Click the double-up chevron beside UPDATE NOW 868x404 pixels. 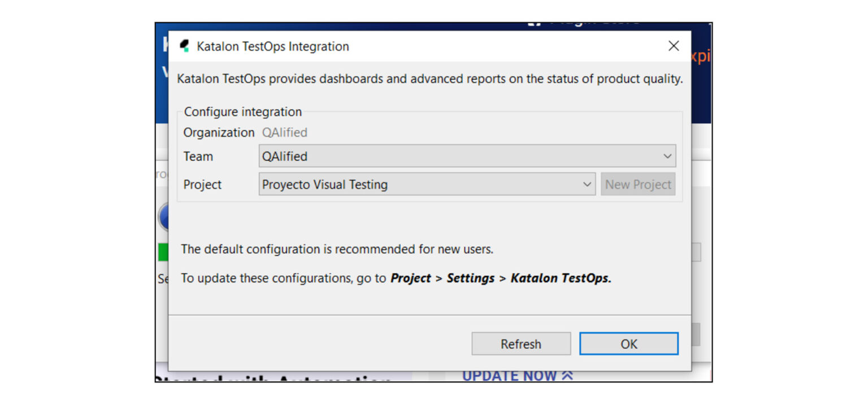pos(566,375)
